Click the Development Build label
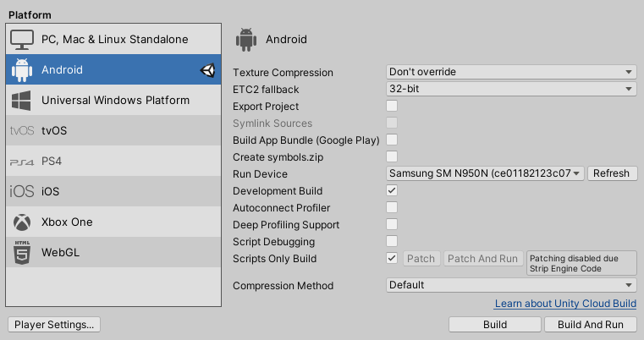This screenshot has width=644, height=340. click(278, 191)
